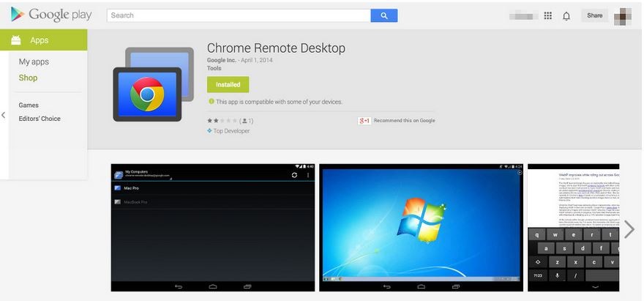The image size is (644, 301).
Task: Click the green Installed button
Action: [228, 84]
